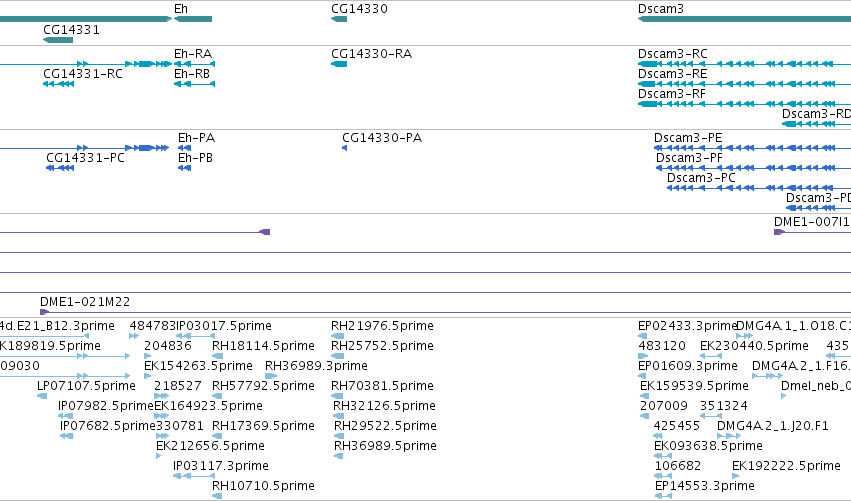
Task: Click the DME1-021M22 clone label
Action: click(x=85, y=302)
